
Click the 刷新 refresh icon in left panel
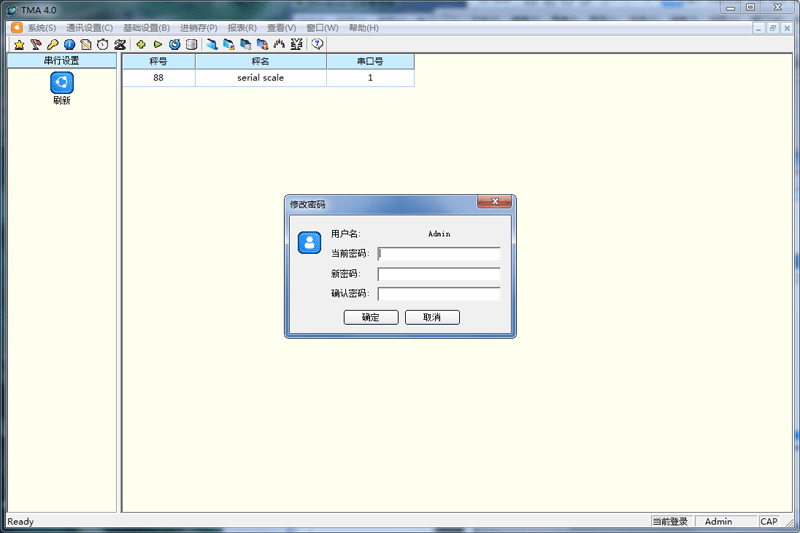(x=62, y=83)
